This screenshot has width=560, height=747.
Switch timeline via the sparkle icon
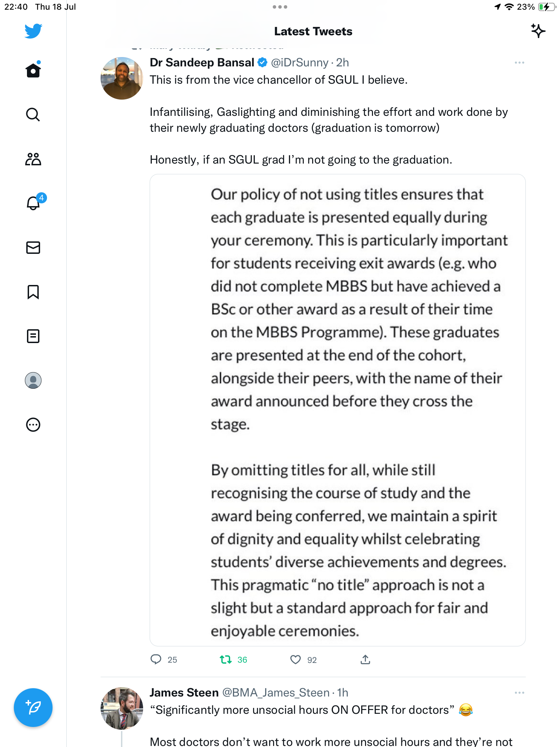pyautogui.click(x=538, y=31)
